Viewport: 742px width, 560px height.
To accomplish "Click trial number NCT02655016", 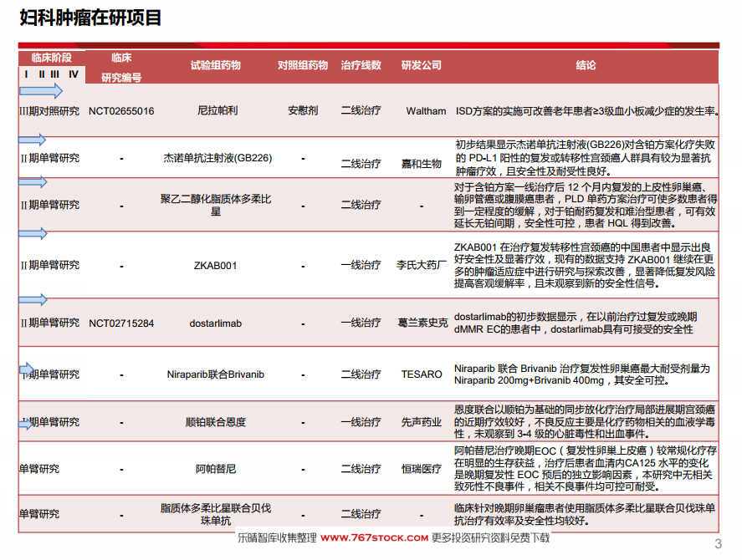I will point(121,111).
